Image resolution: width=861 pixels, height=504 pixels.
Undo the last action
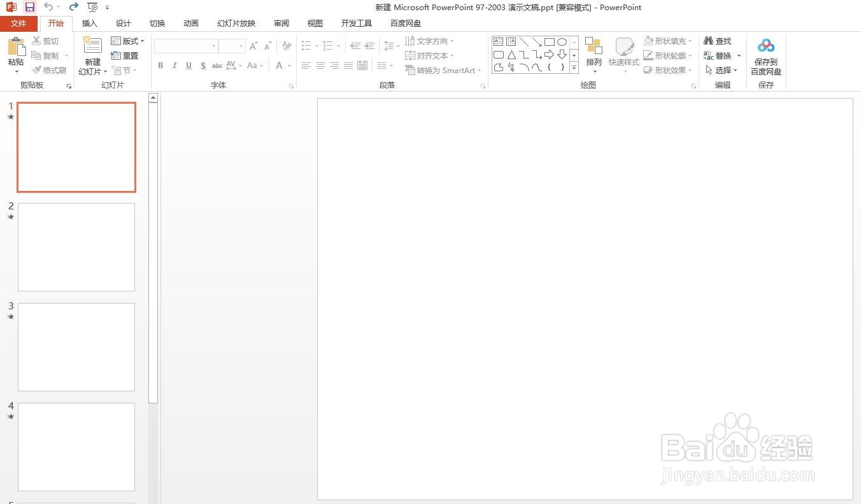[48, 7]
